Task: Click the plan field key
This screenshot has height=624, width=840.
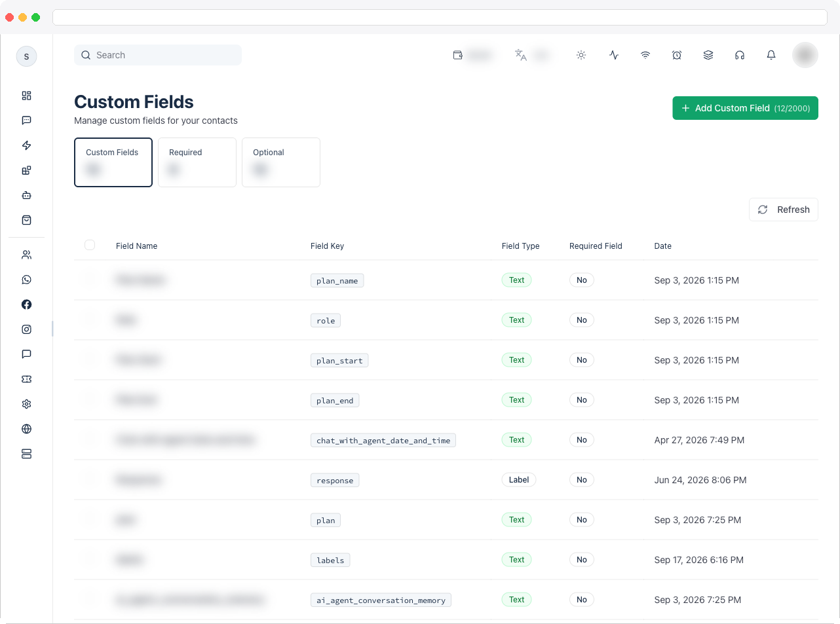Action: tap(326, 521)
